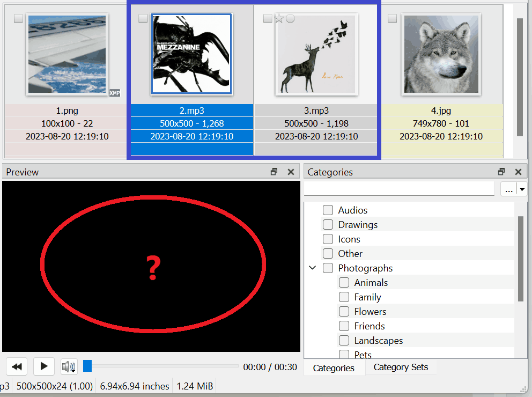Check the Family subcategory
The height and width of the screenshot is (397, 532).
tap(344, 297)
